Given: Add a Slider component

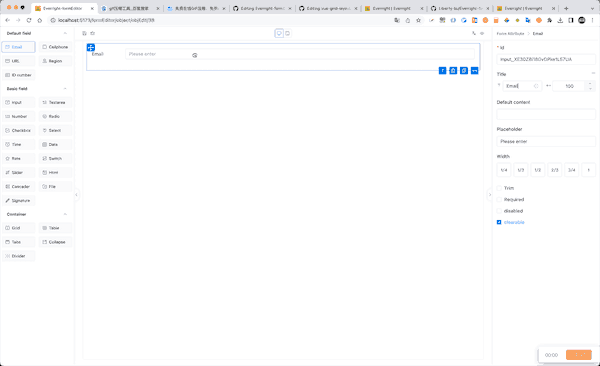Looking at the screenshot, I should [x=18, y=173].
